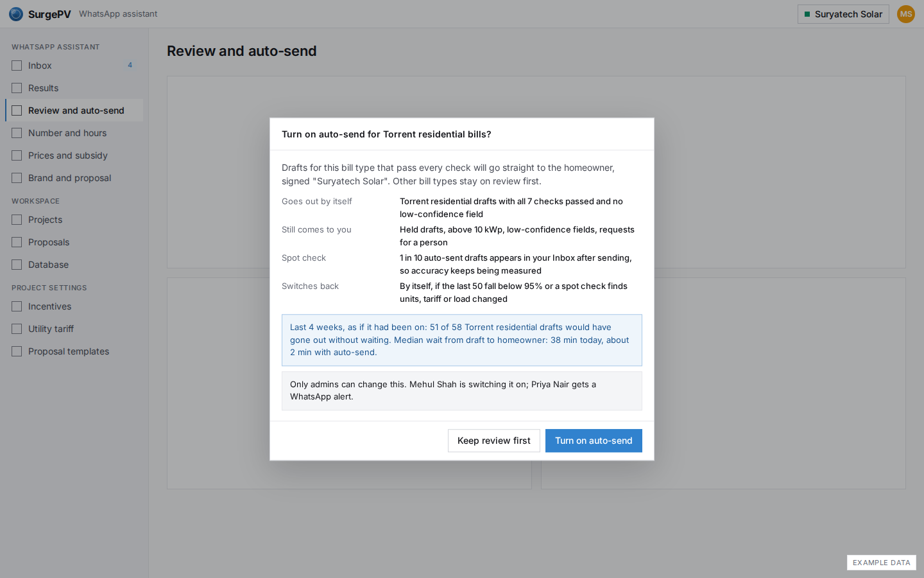
Task: Open Prices and subsidy label
Action: click(68, 155)
